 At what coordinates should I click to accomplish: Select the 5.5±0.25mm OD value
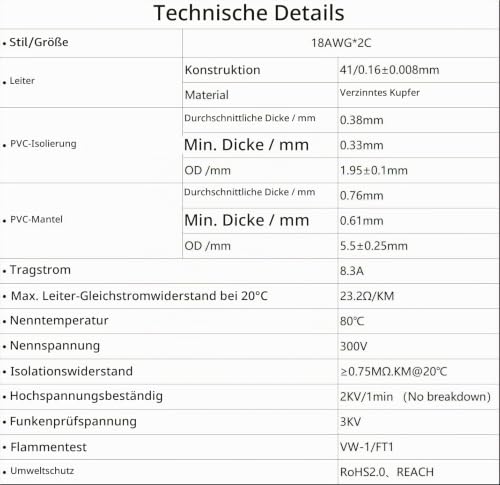pyautogui.click(x=374, y=246)
